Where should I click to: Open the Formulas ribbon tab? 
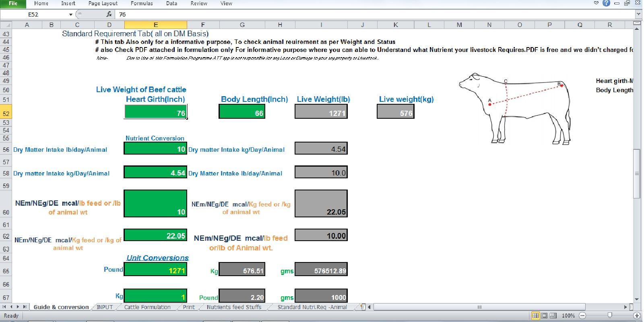pos(142,4)
